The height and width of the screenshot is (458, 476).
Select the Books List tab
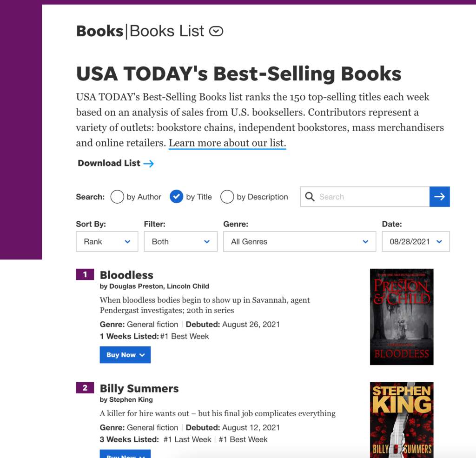[x=167, y=31]
